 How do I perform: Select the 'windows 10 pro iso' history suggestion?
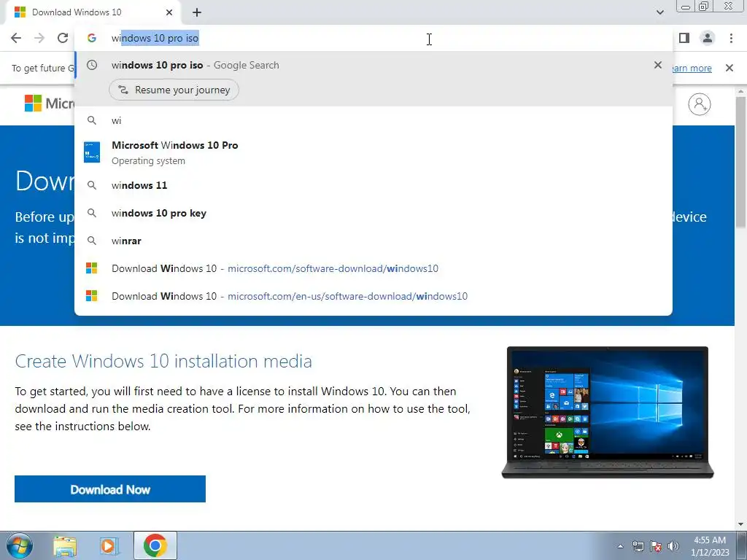373,65
